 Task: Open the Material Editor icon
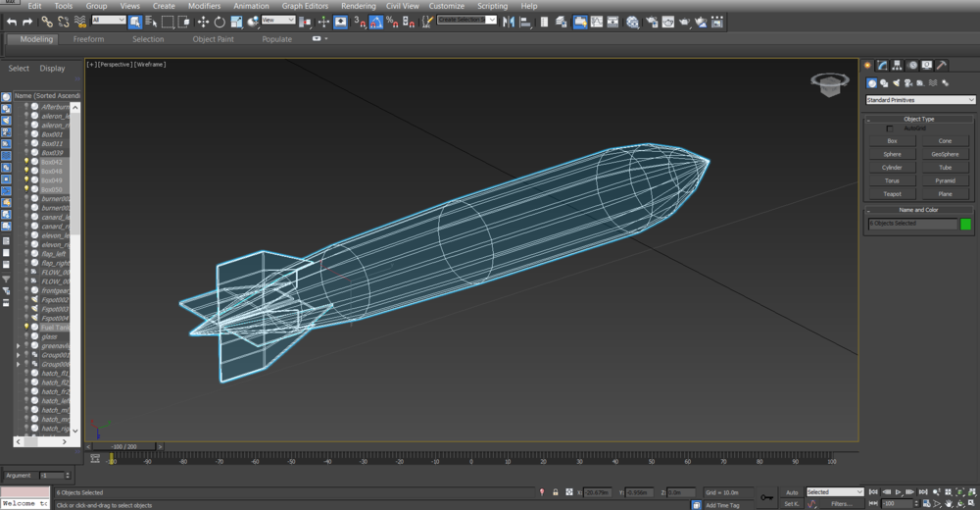pos(632,22)
